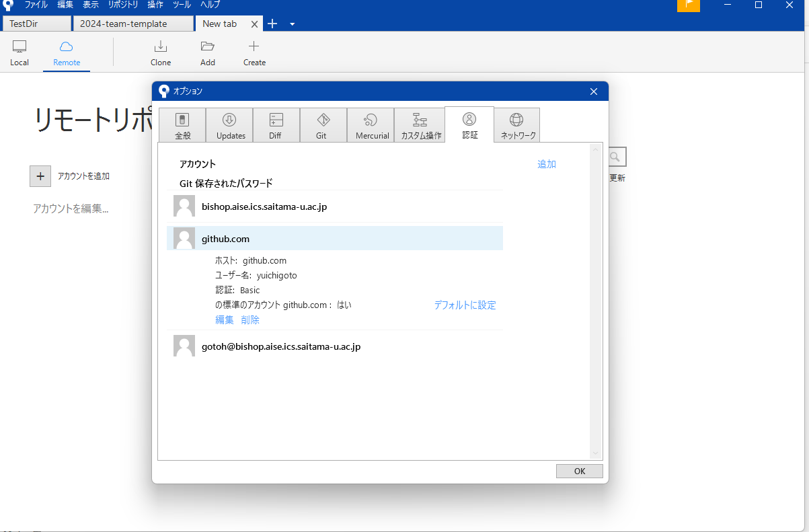Viewport: 809px width, 532px height.
Task: Click avatar of github.com account
Action: point(184,238)
